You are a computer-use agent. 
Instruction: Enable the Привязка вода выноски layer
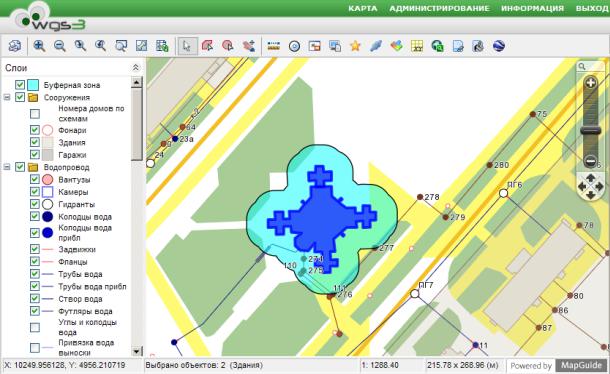pyautogui.click(x=35, y=348)
